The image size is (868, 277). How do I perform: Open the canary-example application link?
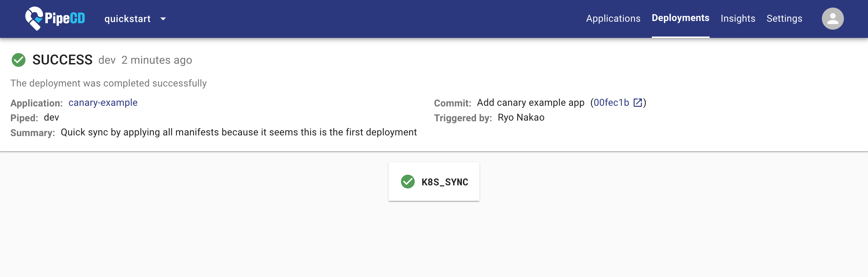(x=103, y=102)
